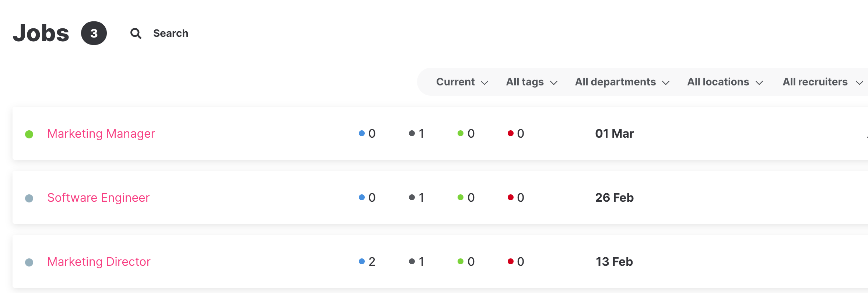Click the 26 Feb date on Software Engineer
868x293 pixels.
pyautogui.click(x=614, y=198)
